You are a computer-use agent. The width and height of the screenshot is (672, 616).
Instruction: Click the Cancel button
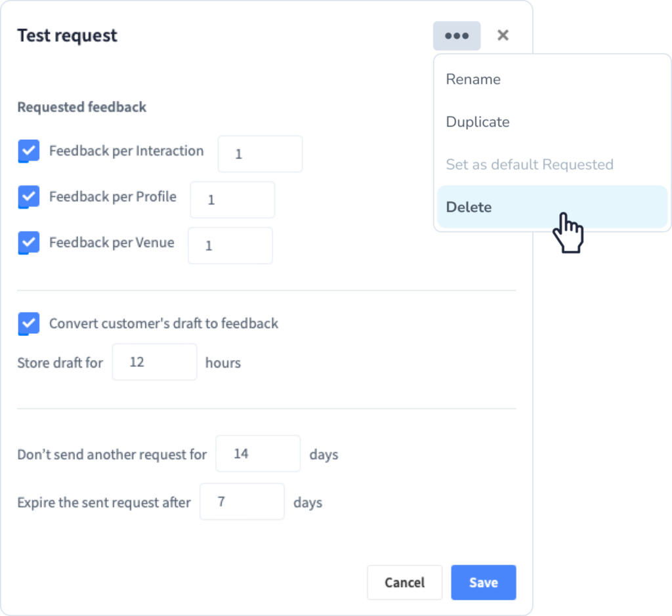coord(404,583)
